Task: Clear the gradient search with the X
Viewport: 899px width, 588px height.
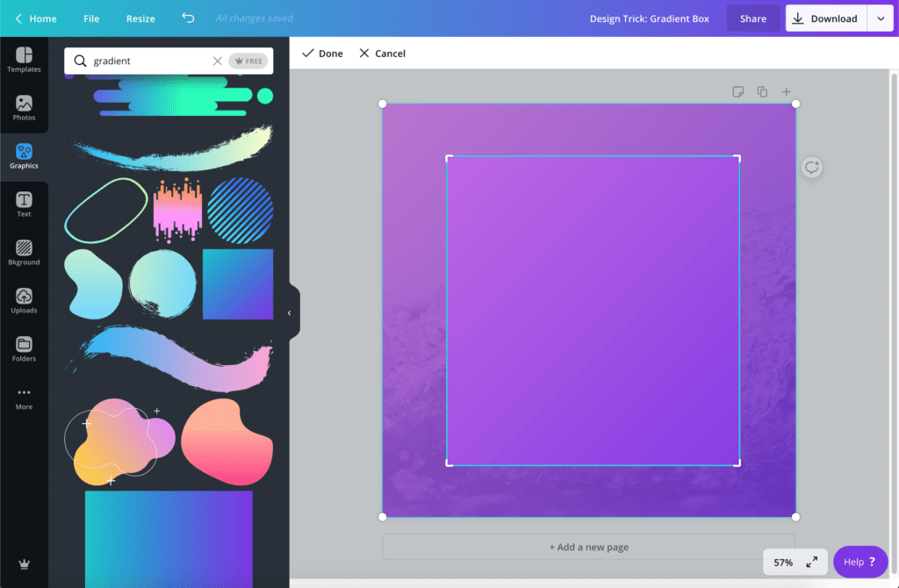Action: point(217,61)
